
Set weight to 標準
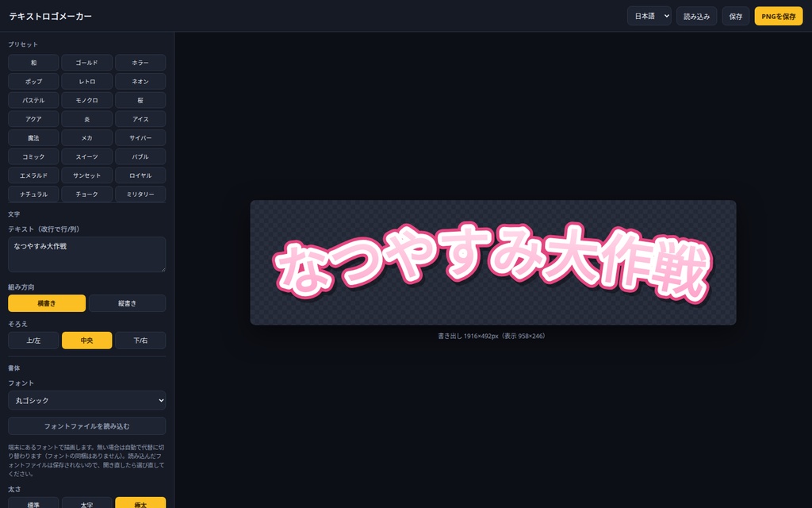click(33, 504)
